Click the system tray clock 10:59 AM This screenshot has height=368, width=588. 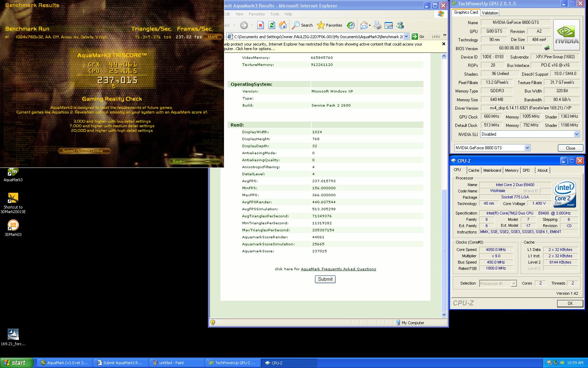(x=575, y=363)
